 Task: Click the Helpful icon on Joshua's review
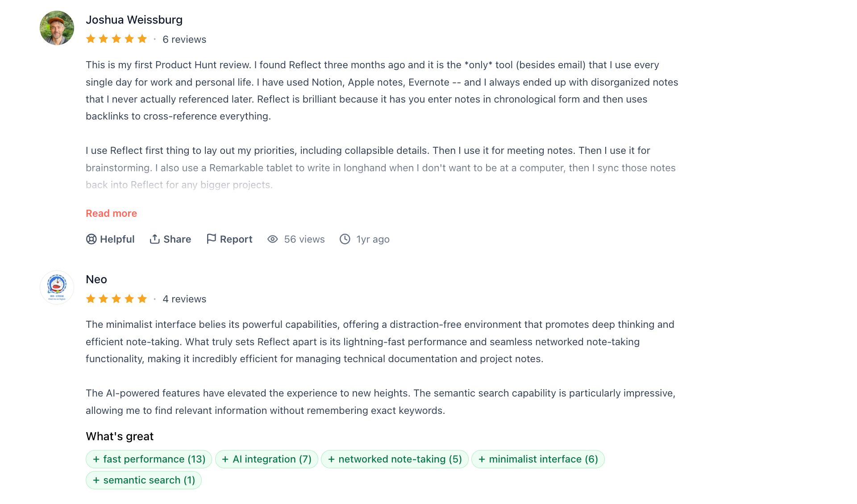tap(91, 239)
